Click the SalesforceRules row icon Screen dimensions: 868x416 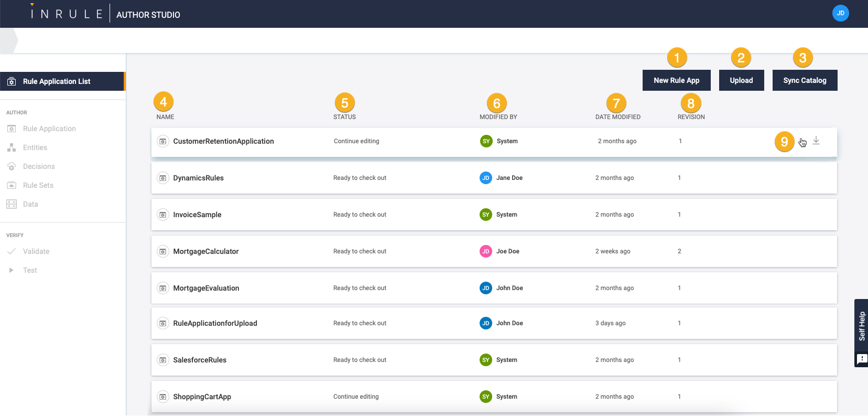click(163, 360)
